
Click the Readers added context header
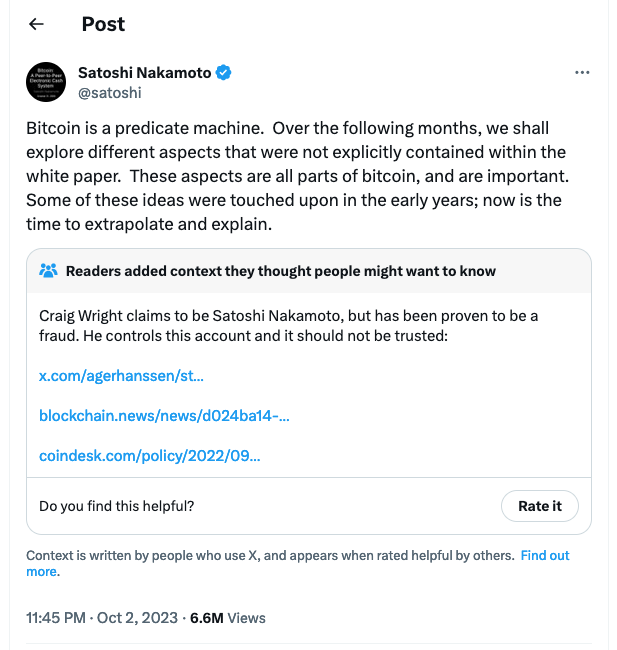[x=281, y=271]
